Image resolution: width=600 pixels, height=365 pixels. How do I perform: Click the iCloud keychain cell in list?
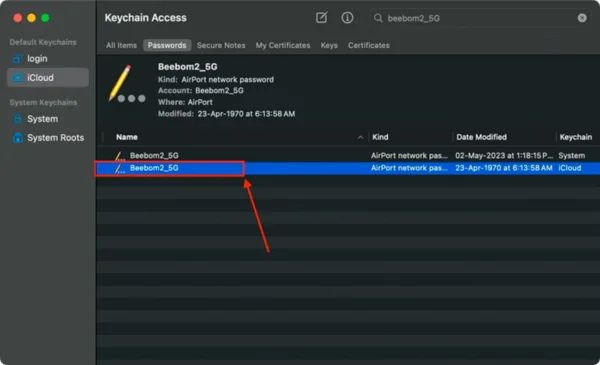(570, 168)
